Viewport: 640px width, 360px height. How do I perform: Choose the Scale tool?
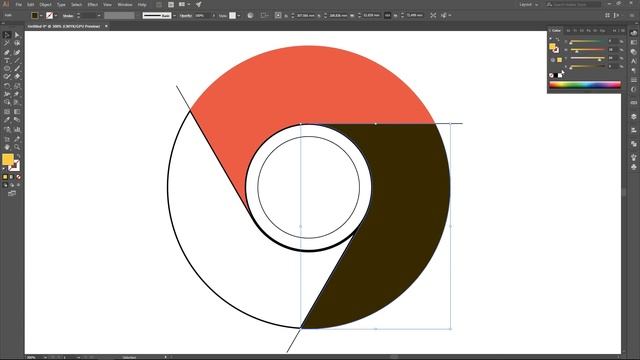[x=17, y=86]
